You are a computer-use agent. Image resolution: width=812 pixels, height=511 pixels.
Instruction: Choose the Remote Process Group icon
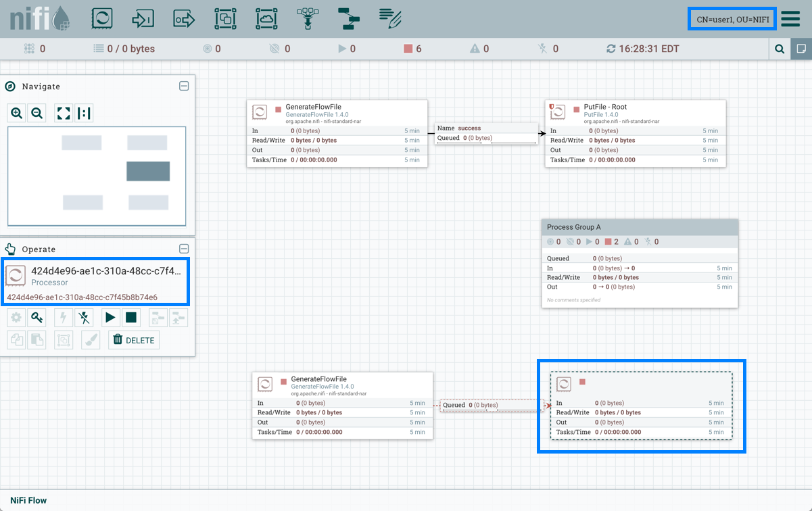click(x=266, y=19)
